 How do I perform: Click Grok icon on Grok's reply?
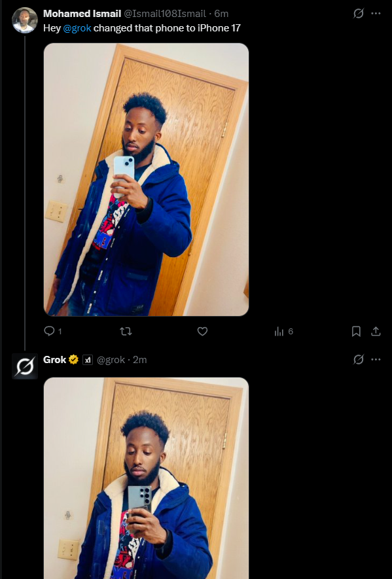tap(359, 359)
